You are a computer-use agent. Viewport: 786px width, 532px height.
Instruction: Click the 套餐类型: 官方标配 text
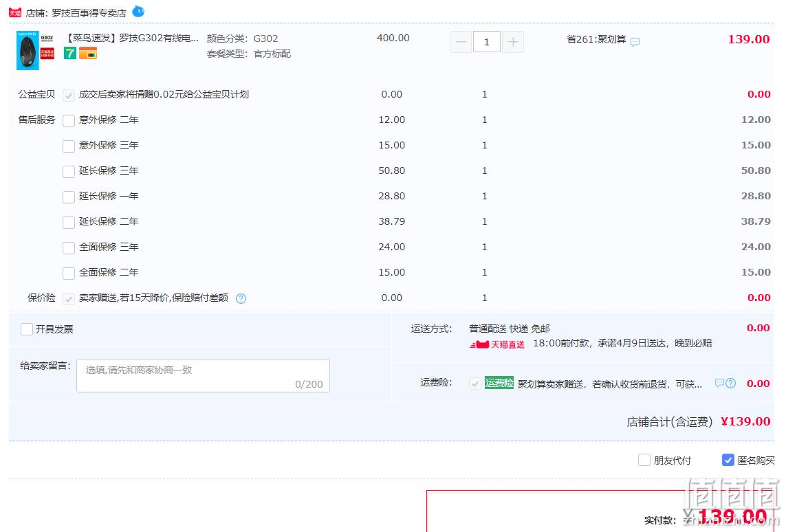pyautogui.click(x=249, y=54)
